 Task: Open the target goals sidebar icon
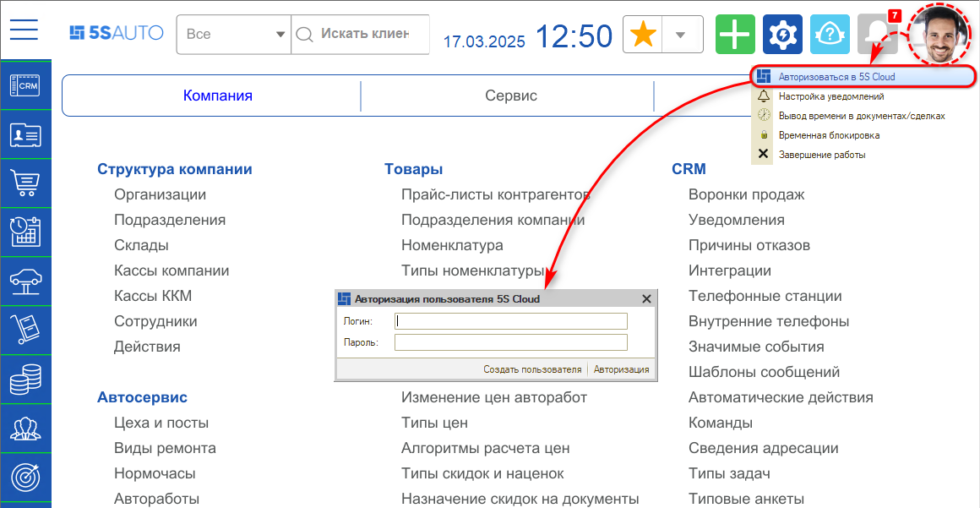tap(25, 478)
